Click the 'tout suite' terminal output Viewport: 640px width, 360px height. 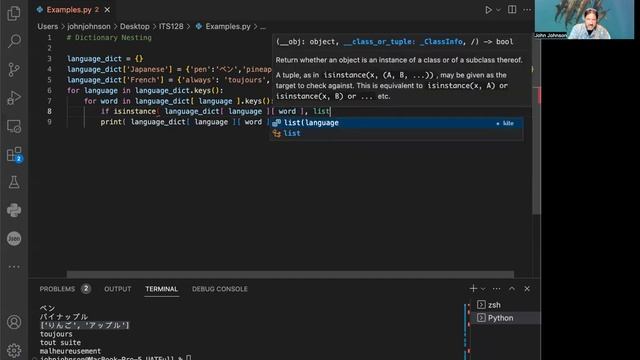(60, 342)
